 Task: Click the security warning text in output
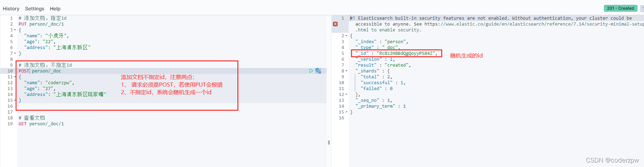496,24
